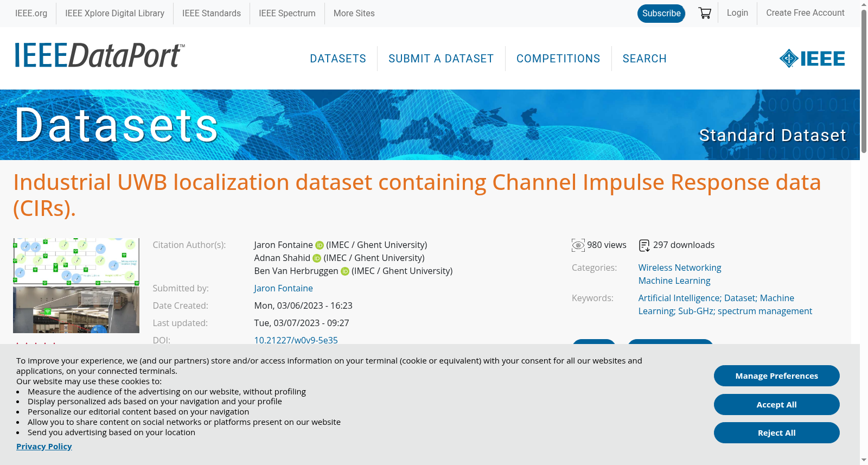Click the Login link
Image resolution: width=868 pixels, height=465 pixels.
coord(737,13)
